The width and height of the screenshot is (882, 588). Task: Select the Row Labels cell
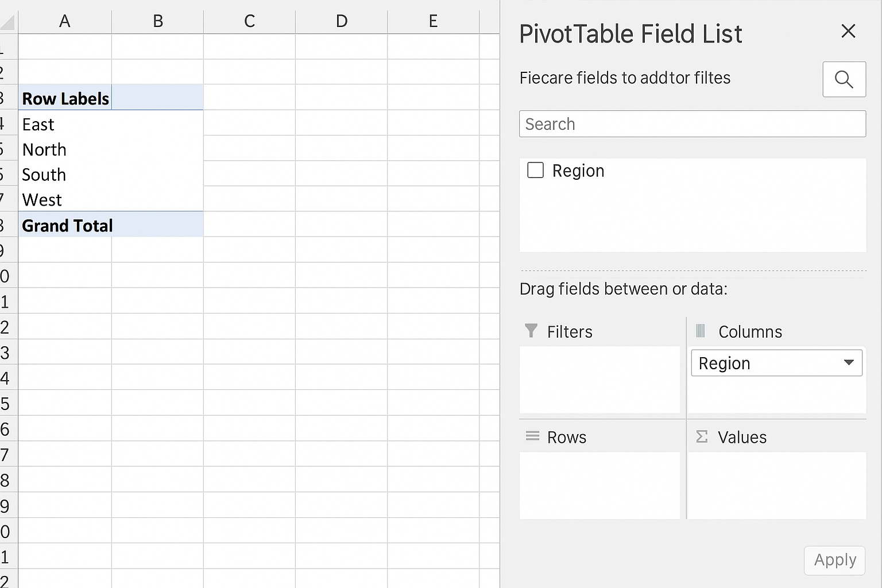point(65,98)
